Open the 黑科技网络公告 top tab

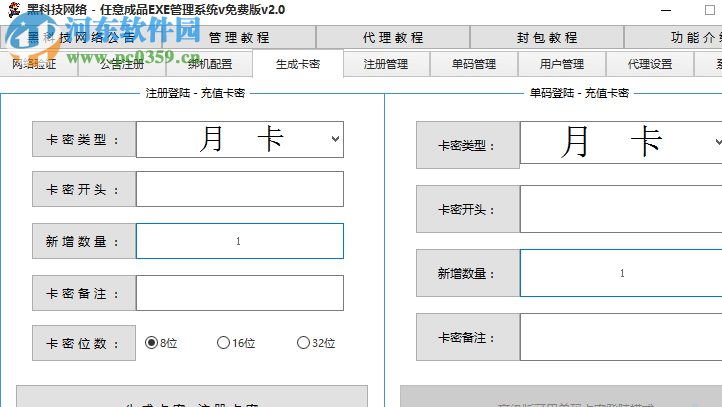click(81, 37)
